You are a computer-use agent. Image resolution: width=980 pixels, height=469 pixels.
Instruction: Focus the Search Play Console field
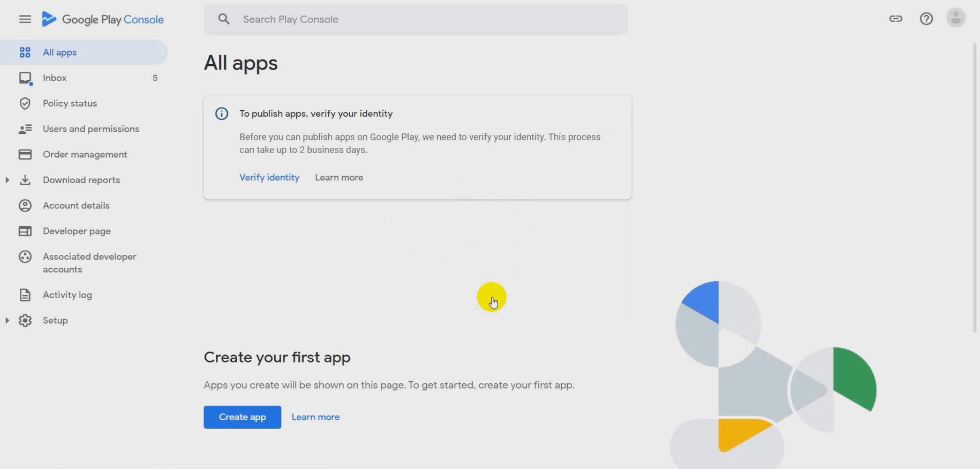tap(416, 19)
